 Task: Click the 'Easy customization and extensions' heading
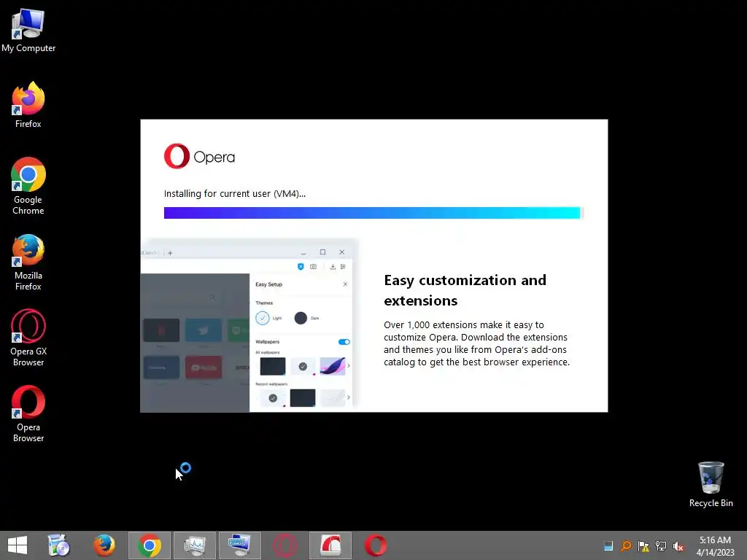[465, 290]
